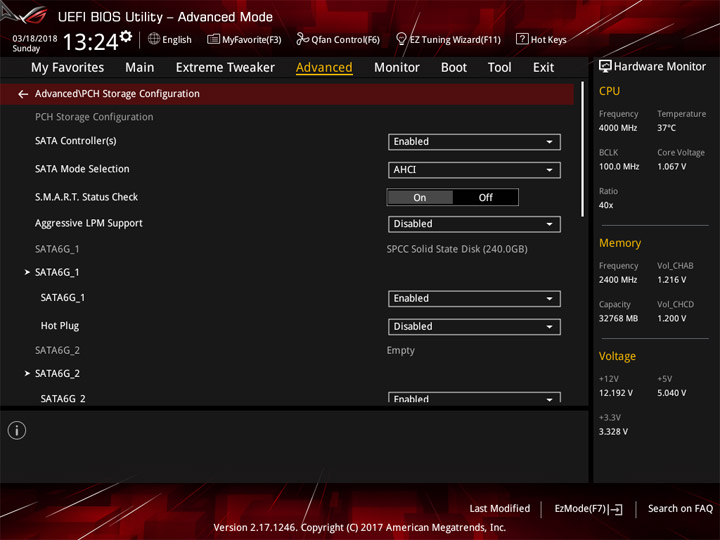Screen dimensions: 720x540
Task: Click the English language button
Action: (x=170, y=39)
